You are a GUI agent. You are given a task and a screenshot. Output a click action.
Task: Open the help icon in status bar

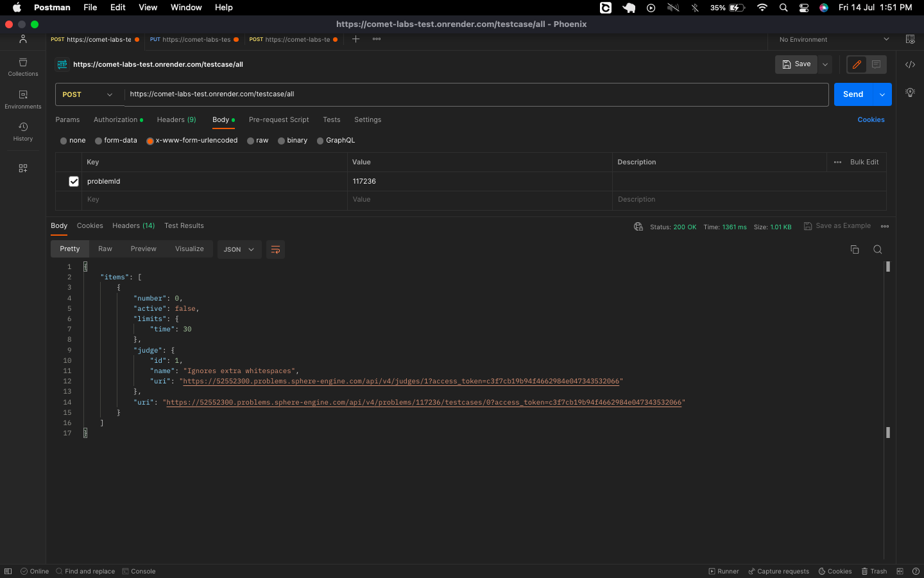[x=916, y=571]
